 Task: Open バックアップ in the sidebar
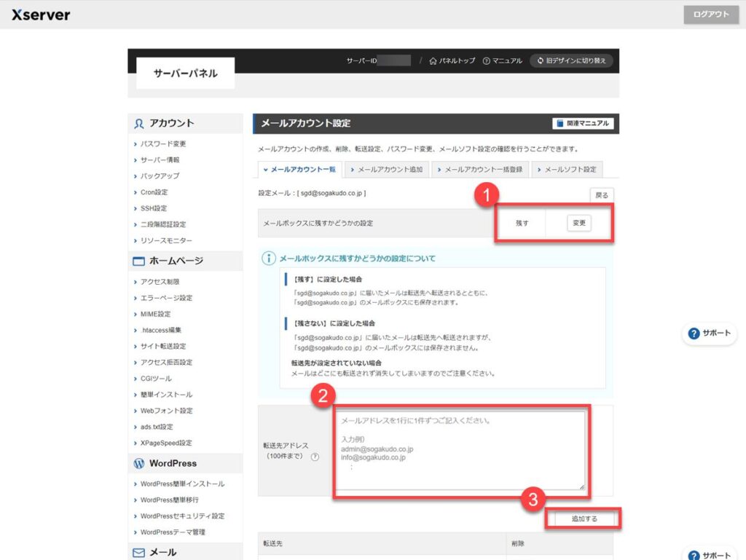(x=160, y=176)
